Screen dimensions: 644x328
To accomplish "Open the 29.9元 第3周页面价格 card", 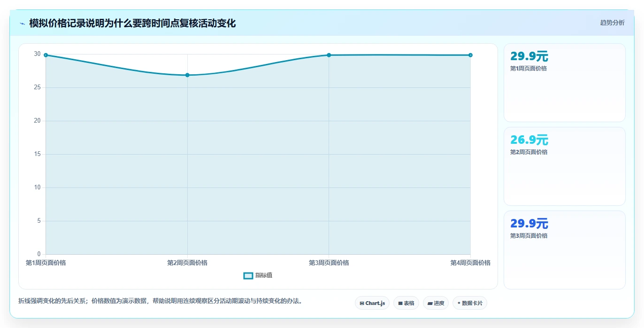I will (x=565, y=250).
